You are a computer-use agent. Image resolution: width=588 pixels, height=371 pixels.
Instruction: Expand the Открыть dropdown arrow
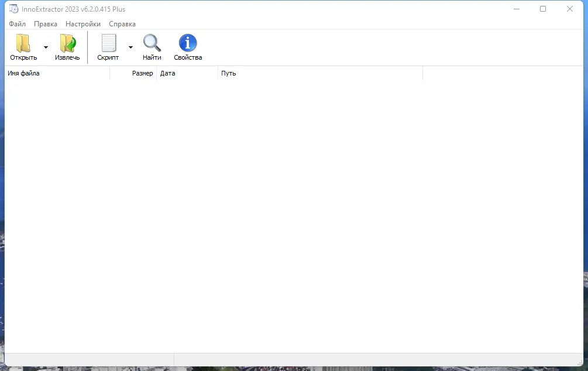click(x=46, y=47)
